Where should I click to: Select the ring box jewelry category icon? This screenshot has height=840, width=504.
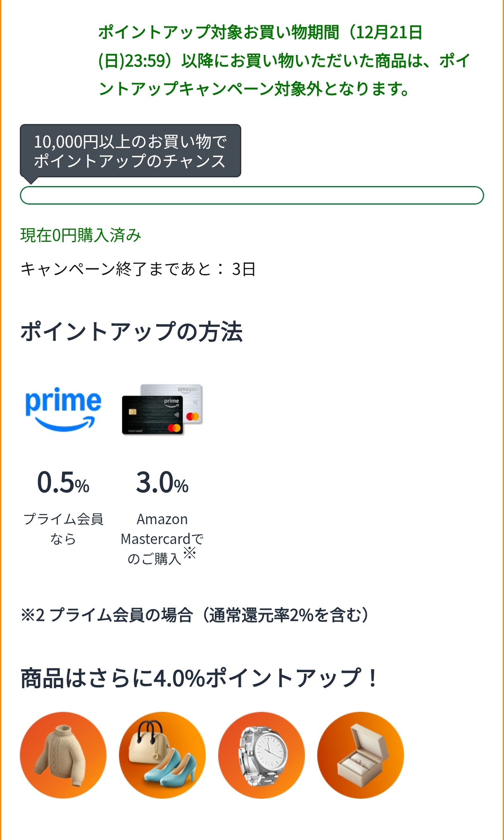[361, 755]
